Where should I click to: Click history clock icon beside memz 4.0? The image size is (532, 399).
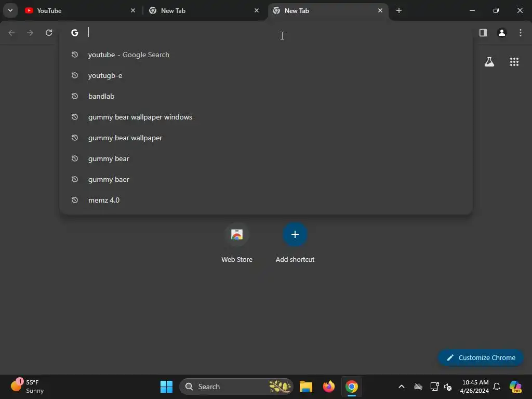point(75,200)
